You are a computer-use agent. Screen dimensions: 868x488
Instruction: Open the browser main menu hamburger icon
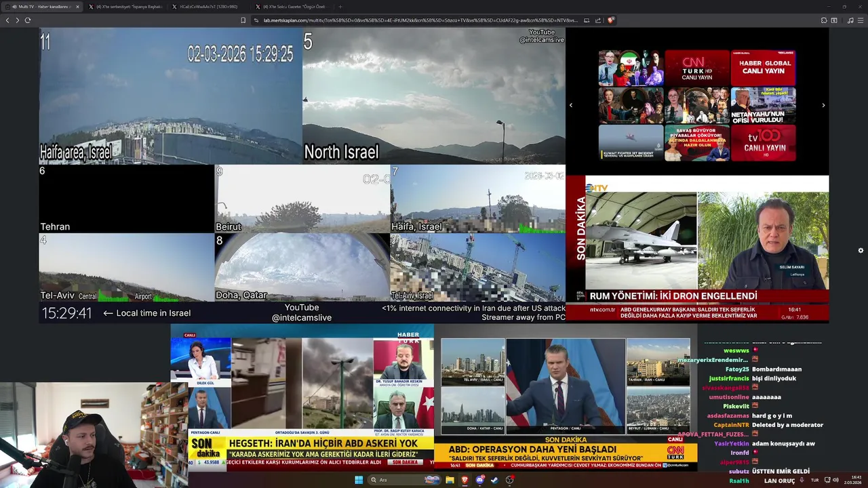861,20
